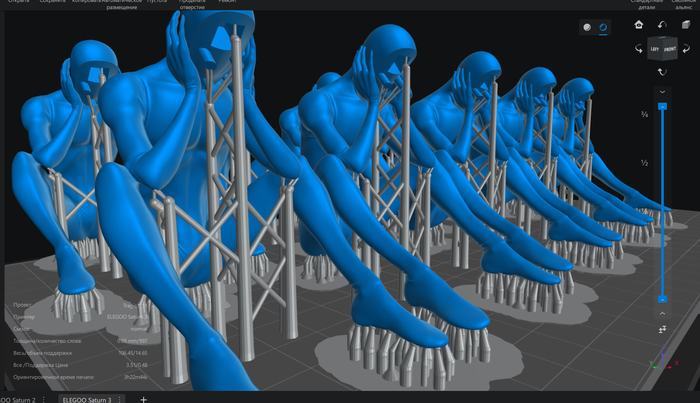Rotate view with the right curved arrow
Screen dimensions: 700x403
[686, 48]
